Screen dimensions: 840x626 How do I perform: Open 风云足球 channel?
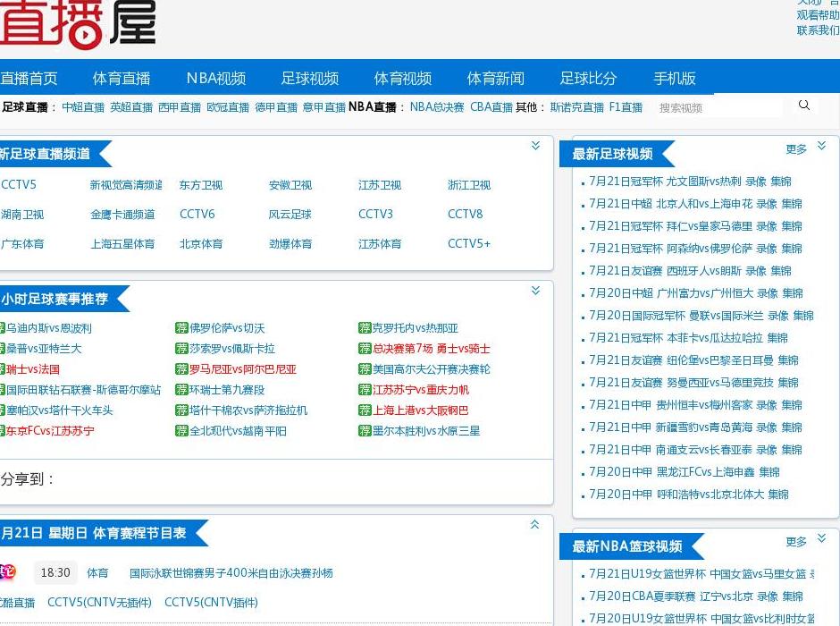tap(290, 215)
